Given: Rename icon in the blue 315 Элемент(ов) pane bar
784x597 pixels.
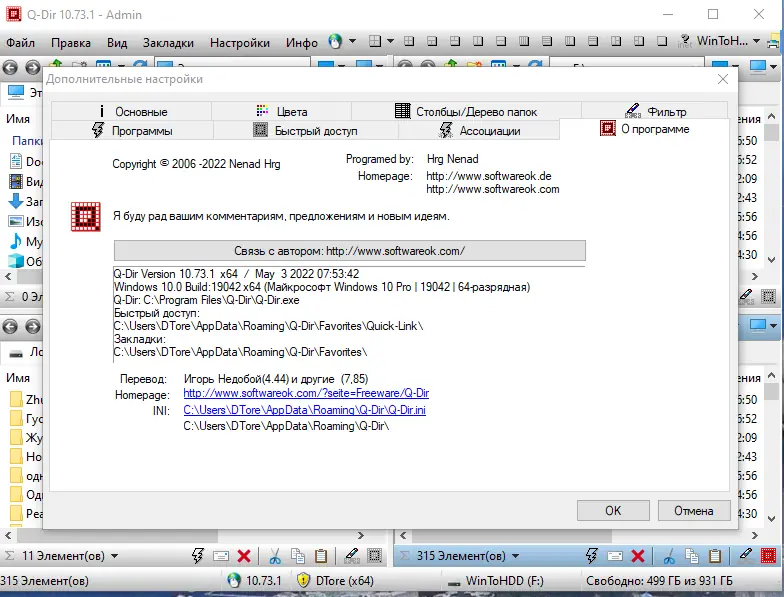Looking at the screenshot, I should click(615, 556).
